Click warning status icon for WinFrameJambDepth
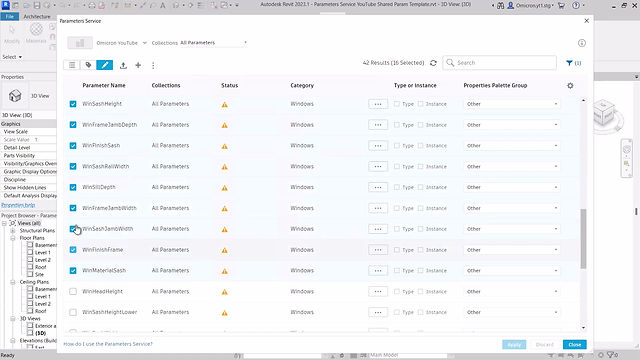Image resolution: width=640 pixels, height=360 pixels. [224, 125]
